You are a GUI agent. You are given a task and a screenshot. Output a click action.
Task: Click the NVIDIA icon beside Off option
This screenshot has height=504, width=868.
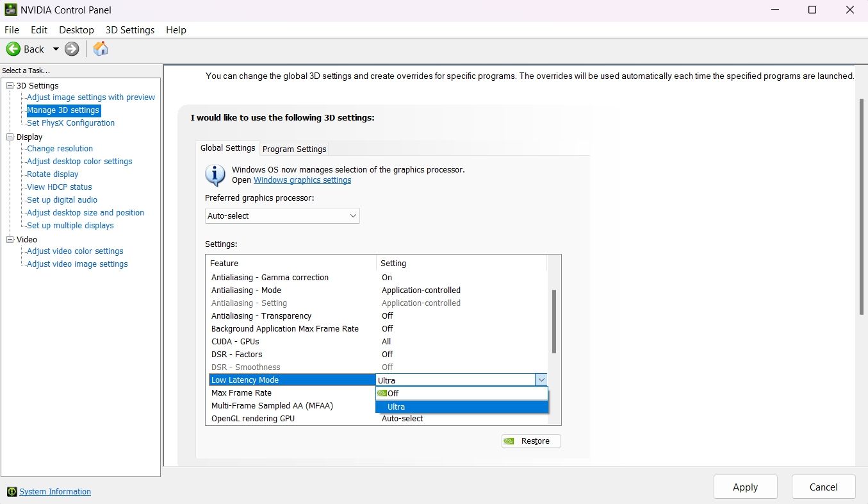(x=382, y=393)
